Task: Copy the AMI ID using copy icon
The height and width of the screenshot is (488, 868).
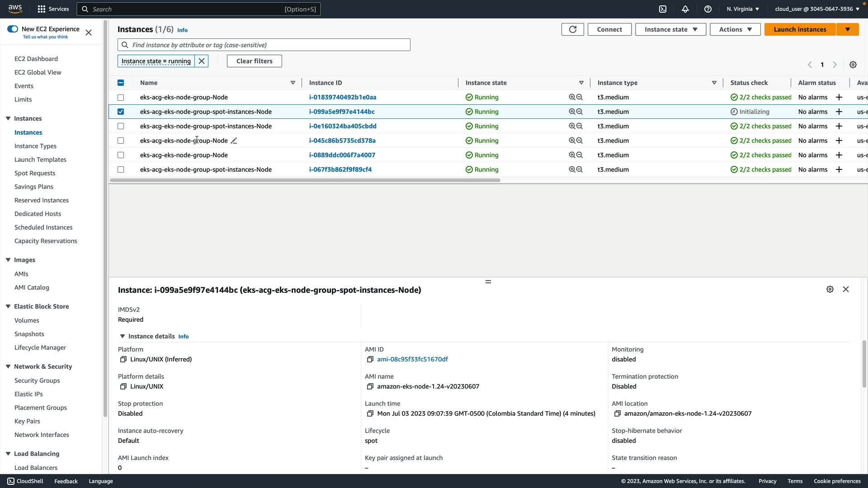Action: (x=370, y=360)
